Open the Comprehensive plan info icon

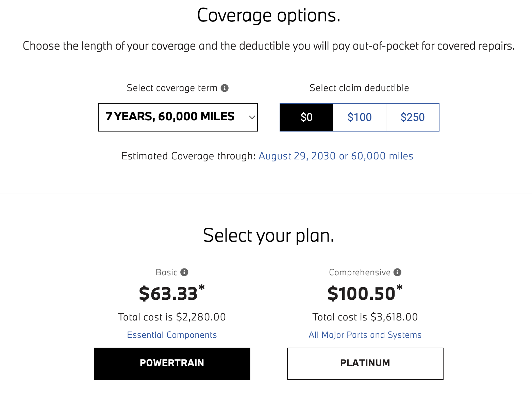pos(397,272)
